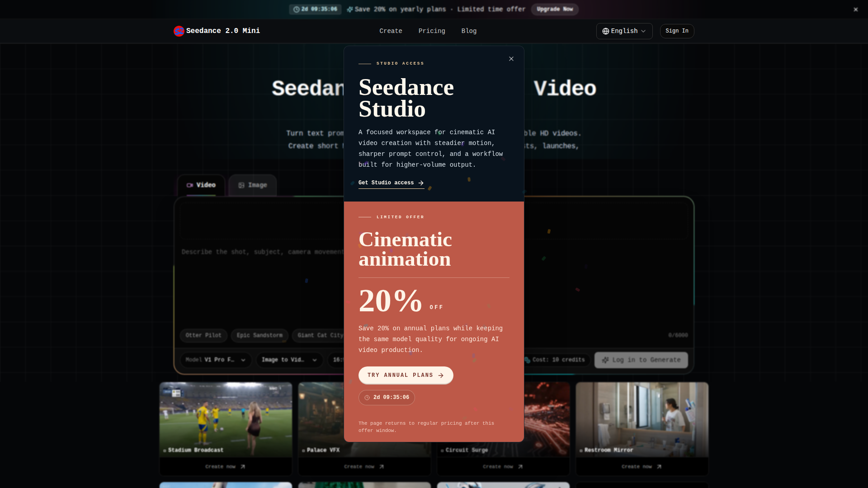
Task: Click Create now under Palace VFX
Action: click(364, 467)
